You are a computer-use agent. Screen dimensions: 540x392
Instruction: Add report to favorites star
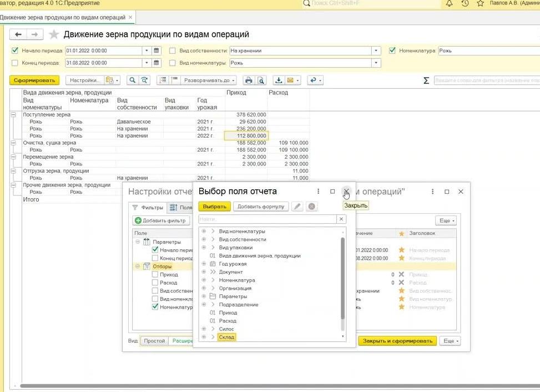[x=54, y=34]
